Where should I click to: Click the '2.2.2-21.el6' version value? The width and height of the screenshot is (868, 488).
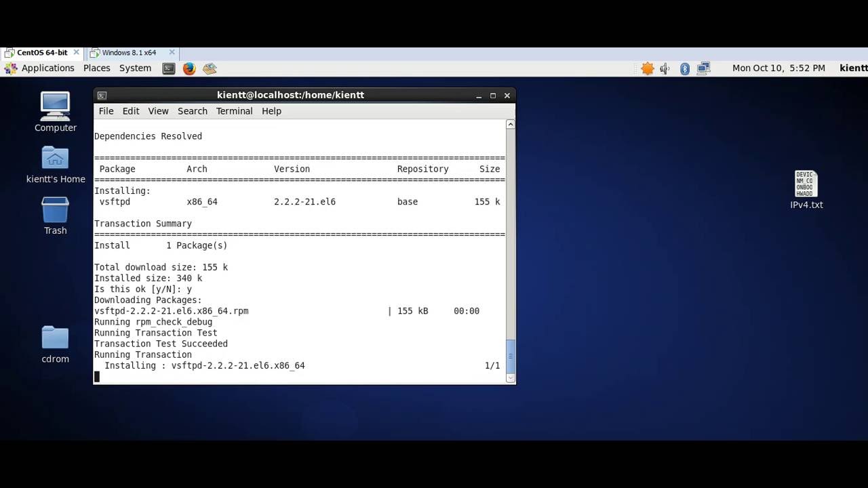click(x=304, y=202)
